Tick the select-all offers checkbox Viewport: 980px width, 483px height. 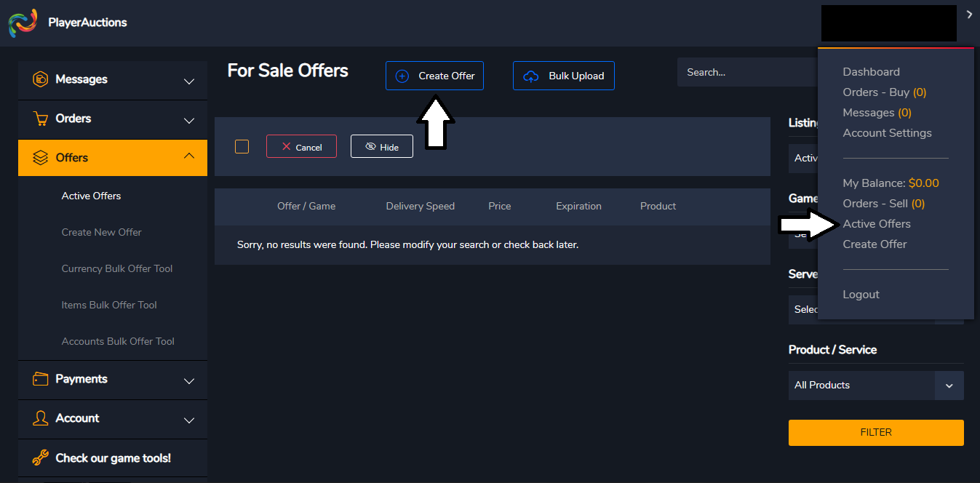click(x=242, y=147)
